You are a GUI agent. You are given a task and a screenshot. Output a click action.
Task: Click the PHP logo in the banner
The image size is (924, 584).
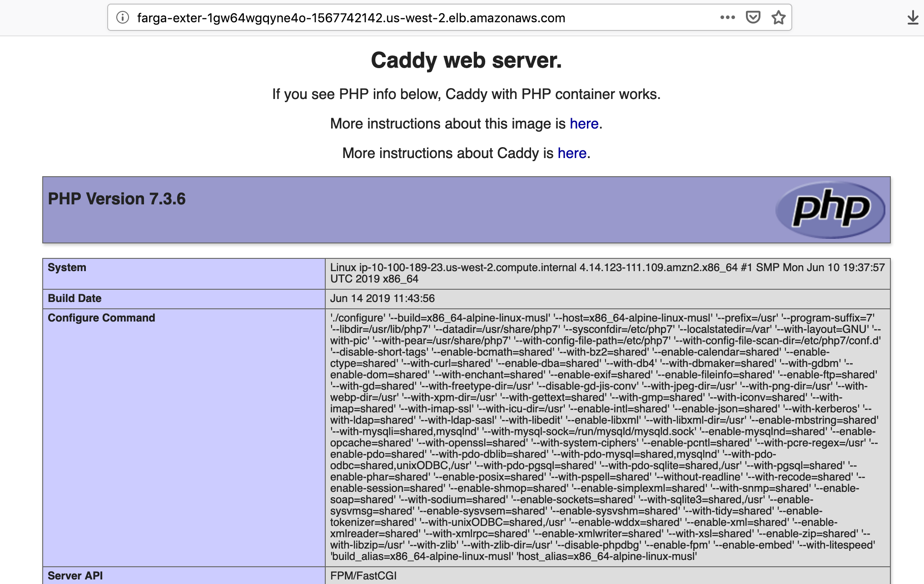click(830, 210)
